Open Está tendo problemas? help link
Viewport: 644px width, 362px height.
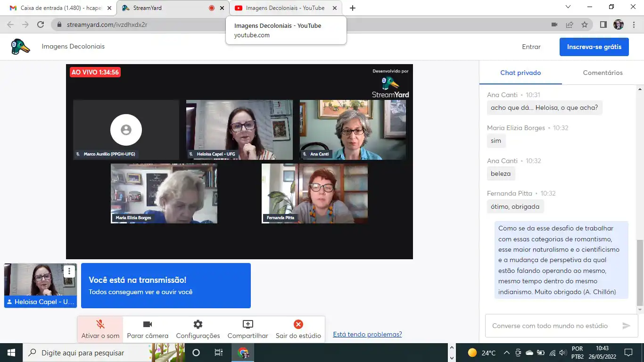tap(367, 334)
